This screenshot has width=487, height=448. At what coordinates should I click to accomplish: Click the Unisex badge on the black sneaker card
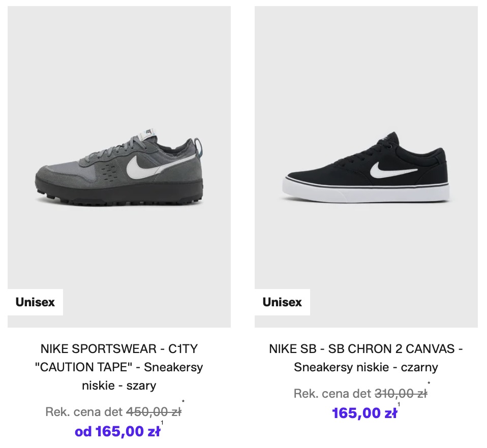coord(282,302)
